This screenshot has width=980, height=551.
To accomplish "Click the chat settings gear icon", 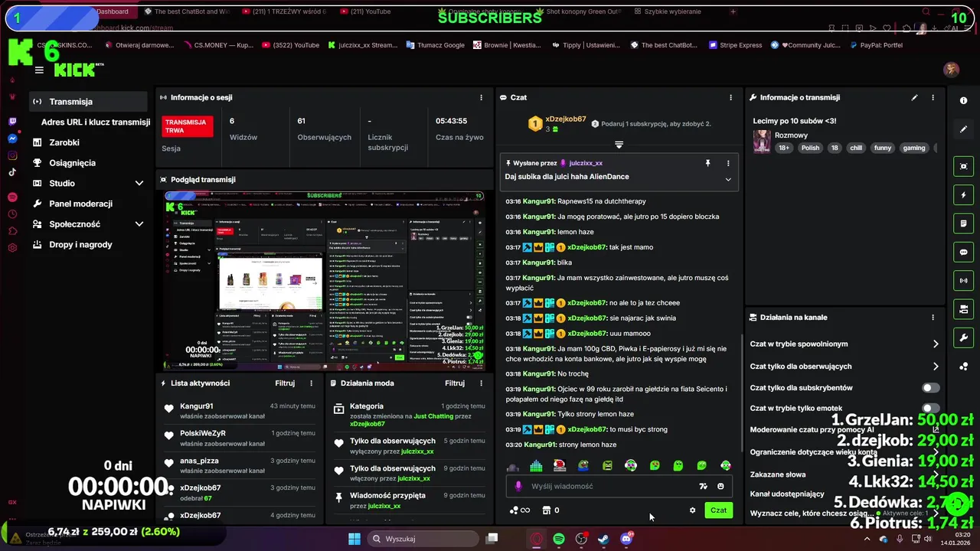I will 692,510.
